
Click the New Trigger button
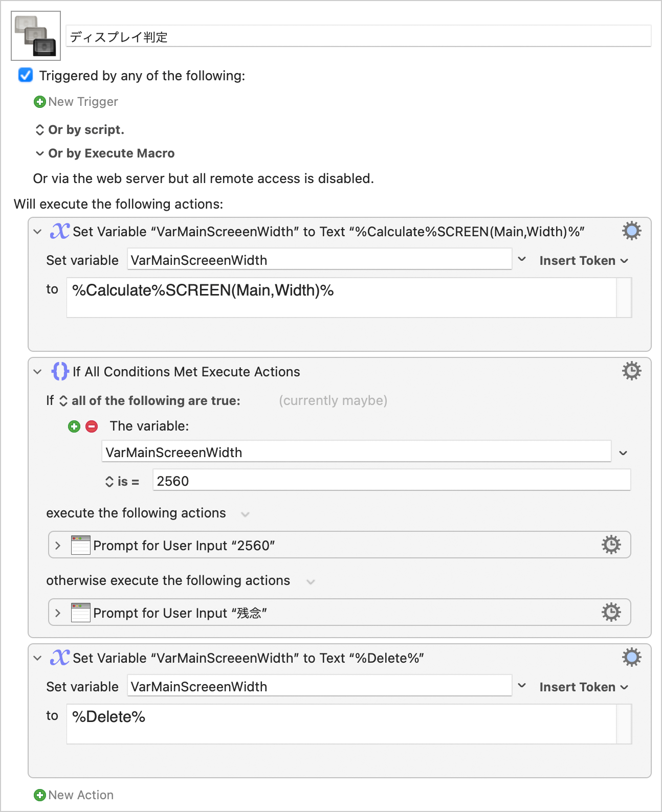point(76,102)
